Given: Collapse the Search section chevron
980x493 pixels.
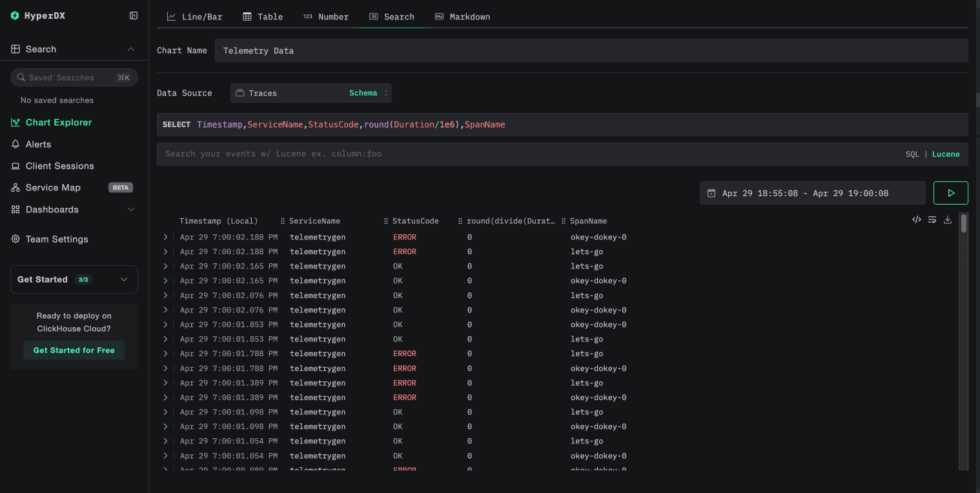Looking at the screenshot, I should click(131, 49).
